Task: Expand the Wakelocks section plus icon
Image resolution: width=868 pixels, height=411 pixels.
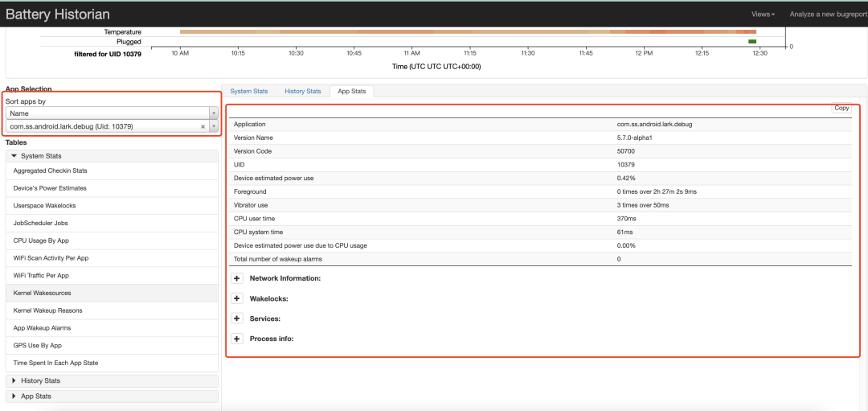Action: pos(237,298)
